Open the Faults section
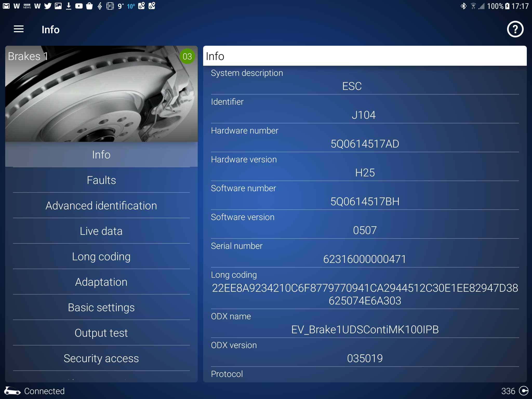The image size is (532, 399). [x=101, y=180]
